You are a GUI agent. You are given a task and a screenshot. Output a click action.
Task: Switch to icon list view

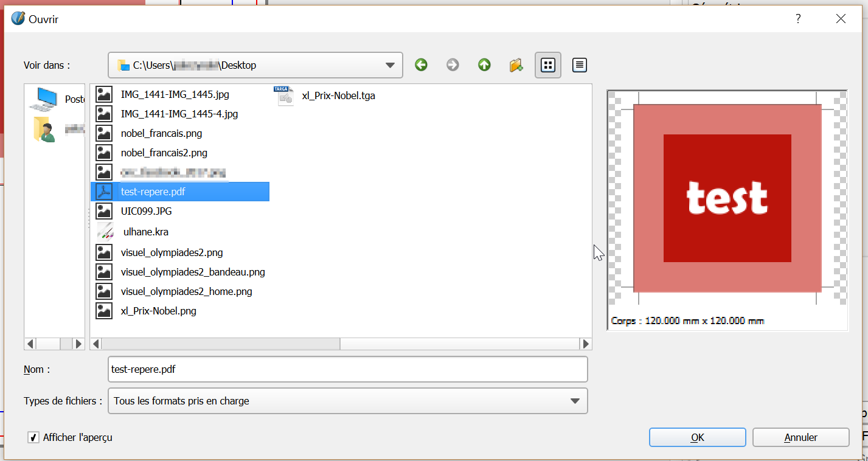click(x=548, y=65)
